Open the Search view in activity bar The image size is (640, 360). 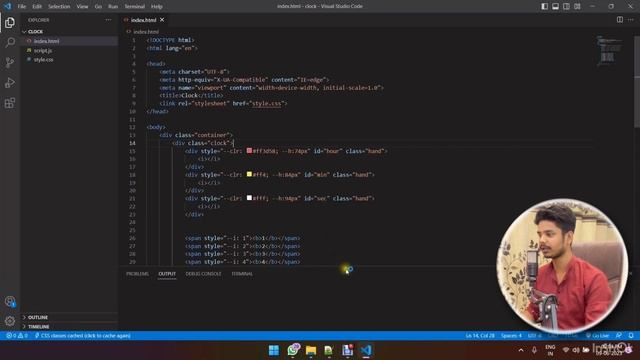10,42
